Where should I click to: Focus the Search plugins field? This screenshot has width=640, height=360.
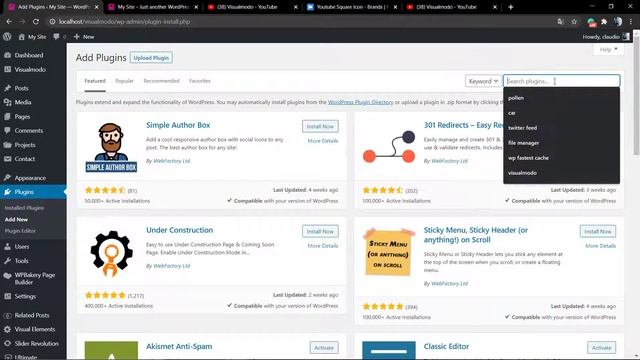561,81
